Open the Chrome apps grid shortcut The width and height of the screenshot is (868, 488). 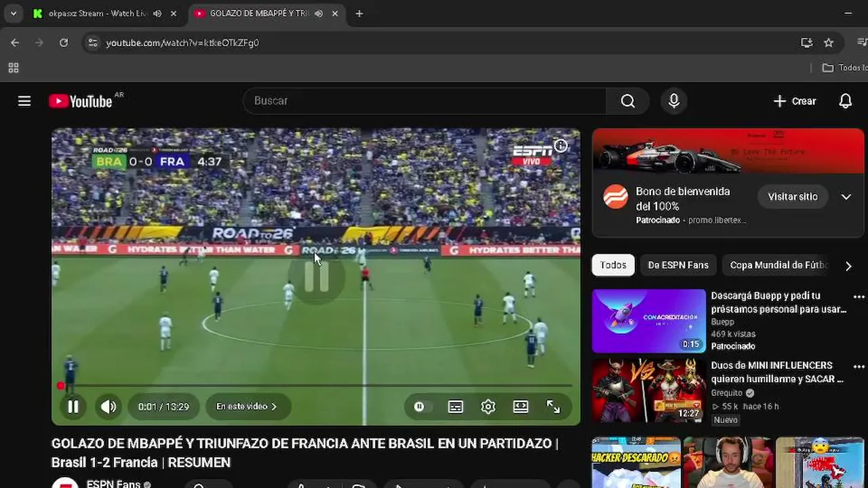(14, 68)
